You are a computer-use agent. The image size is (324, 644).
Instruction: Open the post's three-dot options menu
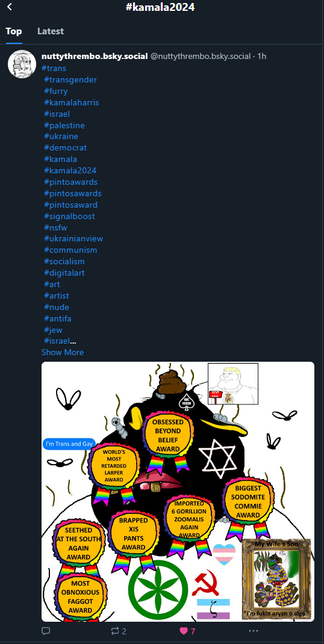254,631
